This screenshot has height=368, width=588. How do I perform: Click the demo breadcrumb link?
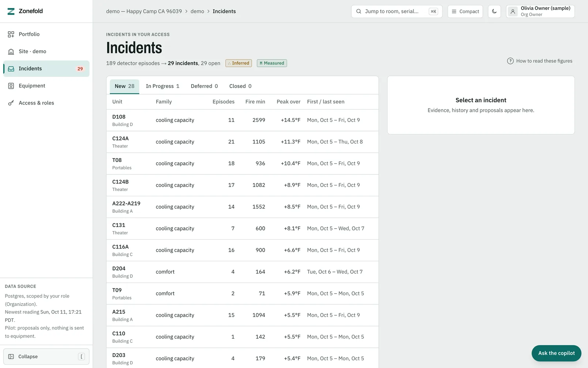(197, 11)
